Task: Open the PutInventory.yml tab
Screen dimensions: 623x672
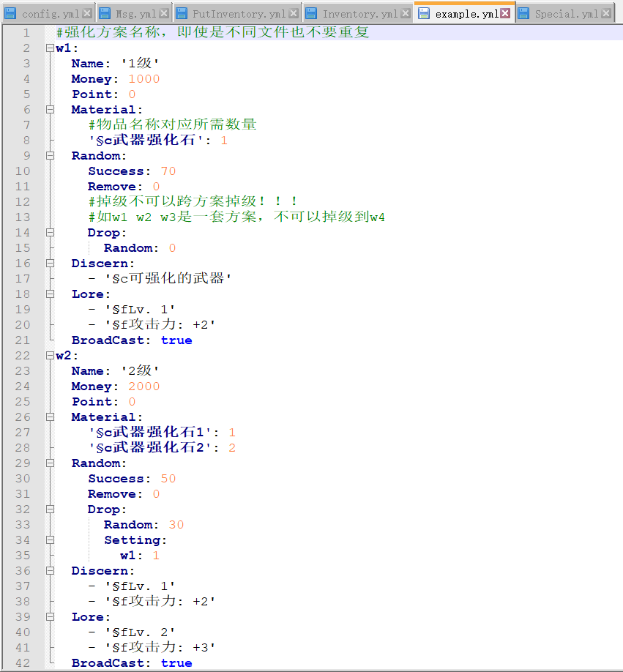Action: 237,14
